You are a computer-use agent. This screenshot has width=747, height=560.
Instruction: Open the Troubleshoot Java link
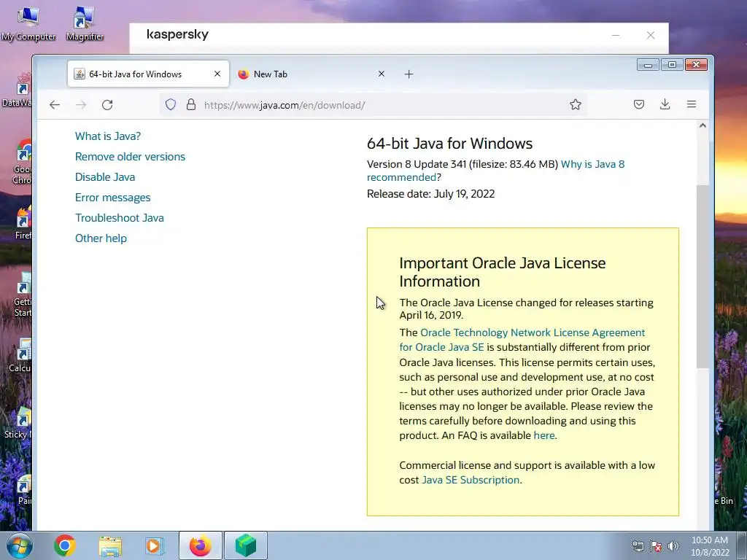pyautogui.click(x=119, y=218)
